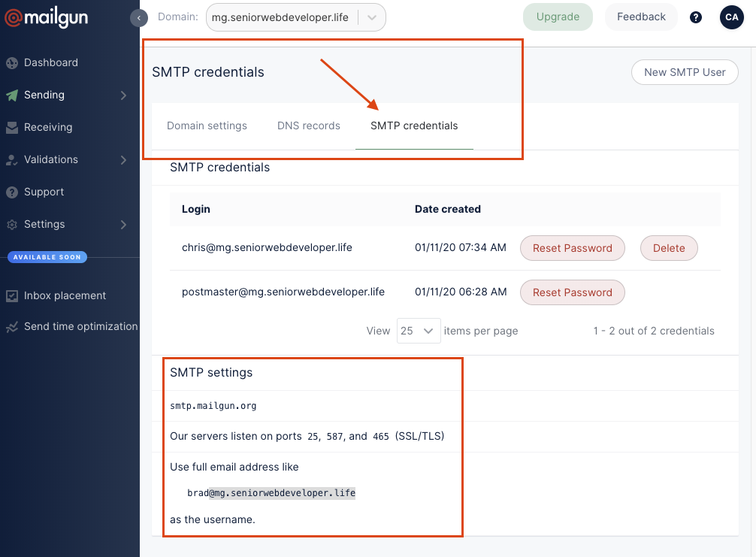Click the Sending paper plane icon
Screen dimensions: 756x557
pyautogui.click(x=12, y=95)
